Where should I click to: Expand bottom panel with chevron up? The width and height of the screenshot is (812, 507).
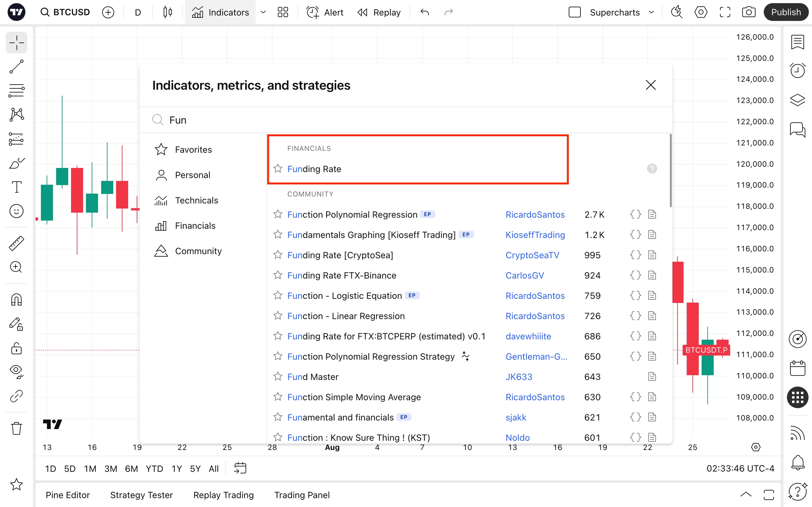(x=746, y=495)
